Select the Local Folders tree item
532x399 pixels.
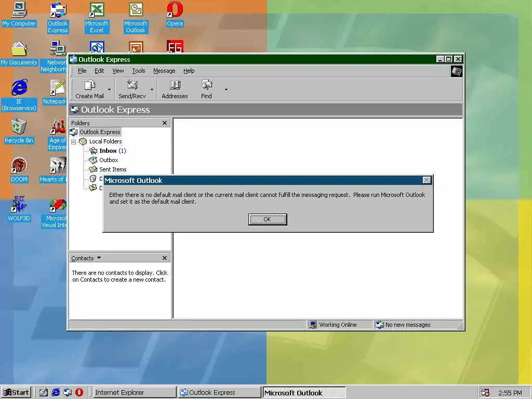pyautogui.click(x=105, y=141)
